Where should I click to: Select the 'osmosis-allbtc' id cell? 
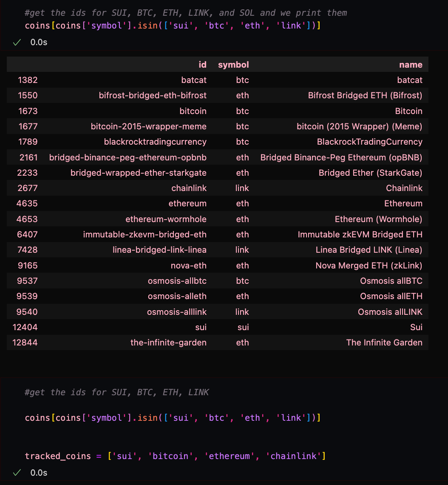177,281
